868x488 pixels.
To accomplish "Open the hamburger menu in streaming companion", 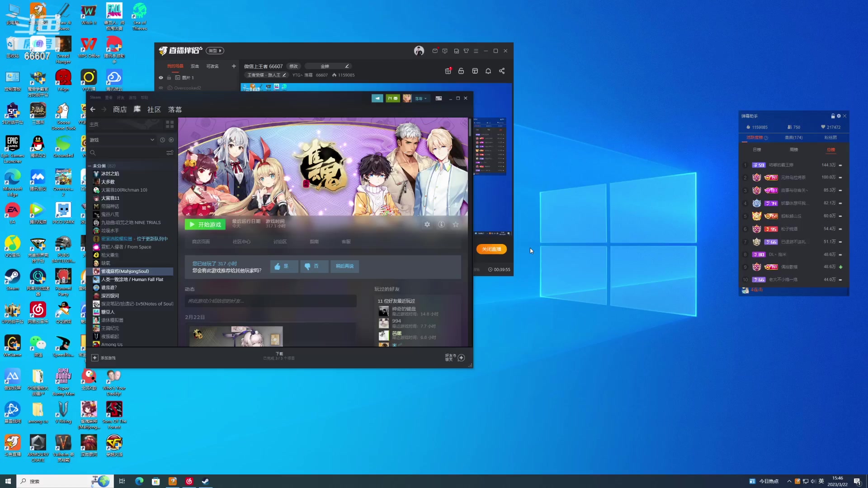I will (x=476, y=51).
